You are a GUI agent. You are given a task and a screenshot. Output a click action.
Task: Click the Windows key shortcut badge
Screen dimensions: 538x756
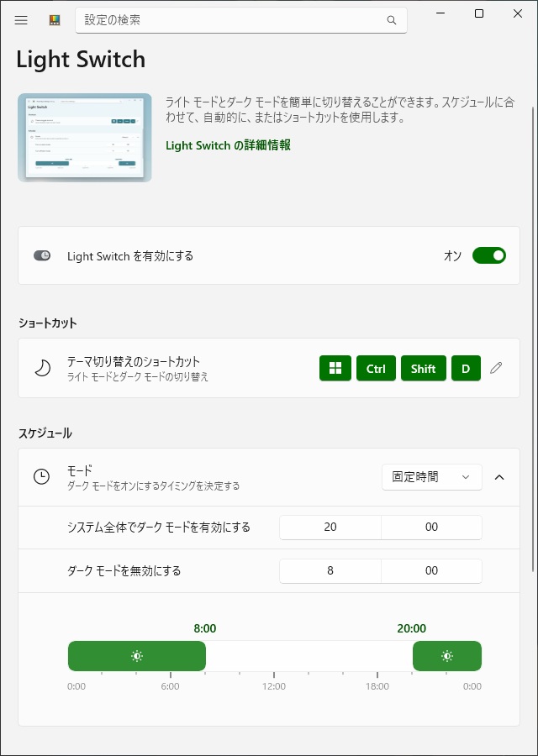(335, 368)
